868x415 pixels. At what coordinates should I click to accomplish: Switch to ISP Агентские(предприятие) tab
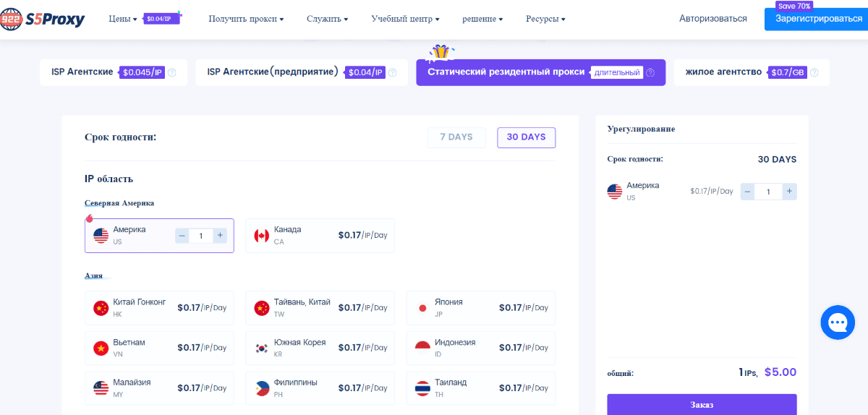pyautogui.click(x=302, y=72)
